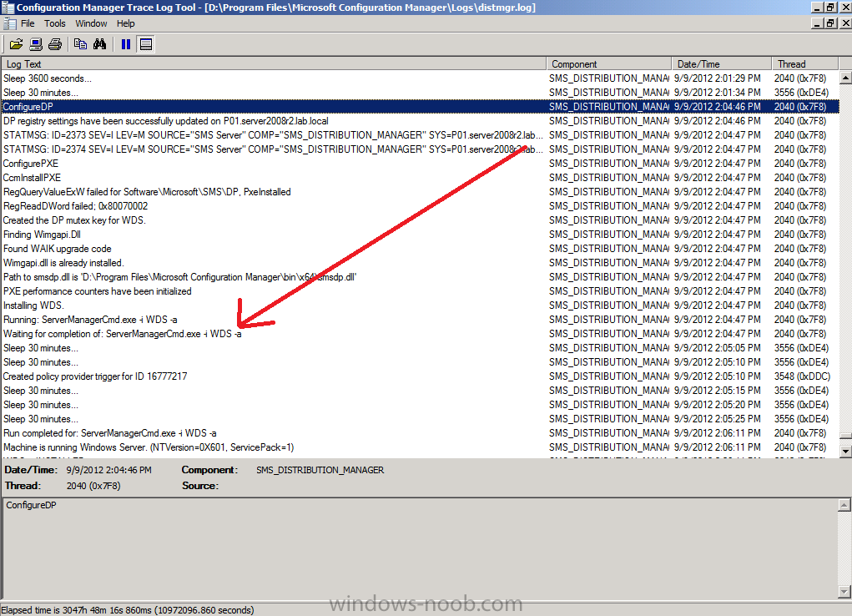The height and width of the screenshot is (616, 852).
Task: Click the 9/9/2012 2:05:05 PM date cell
Action: [718, 348]
